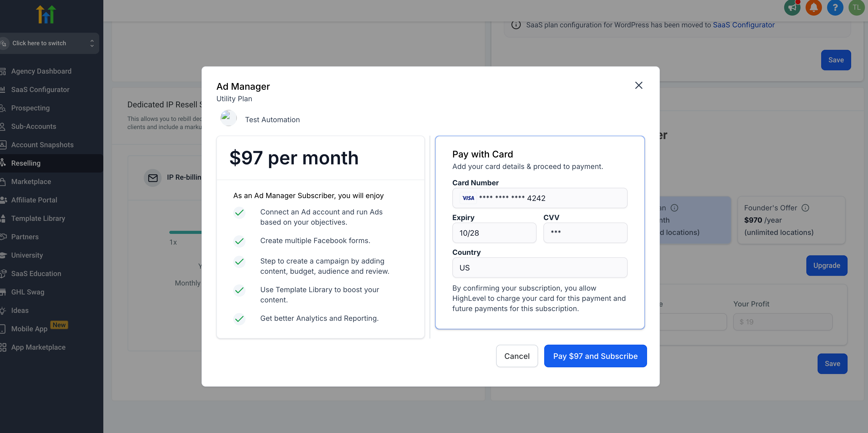The width and height of the screenshot is (868, 433).
Task: Click the HighLevel arrows logo
Action: pyautogui.click(x=46, y=15)
